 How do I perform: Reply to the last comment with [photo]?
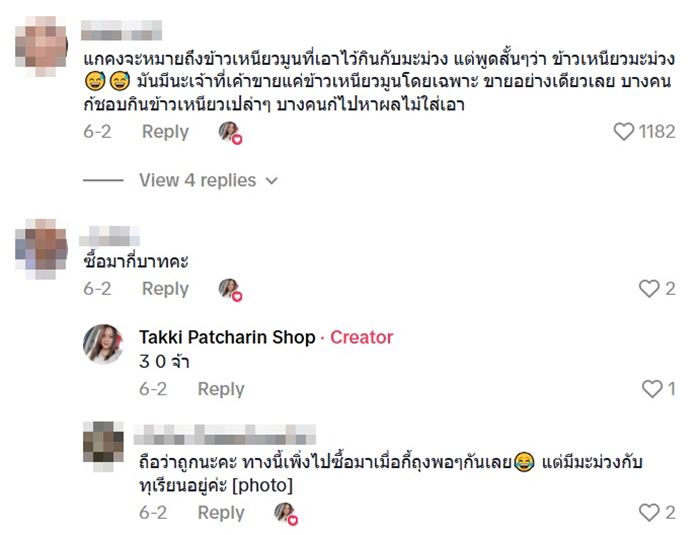[221, 512]
